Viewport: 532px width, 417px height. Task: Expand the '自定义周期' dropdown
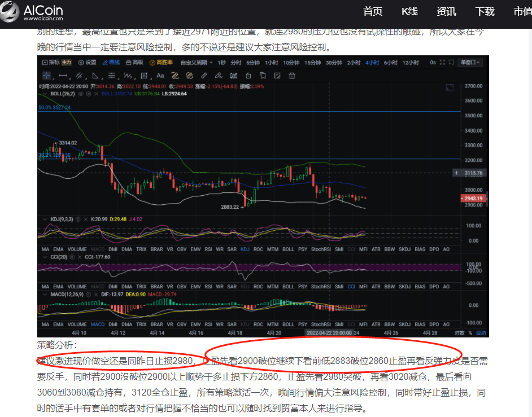tap(197, 62)
